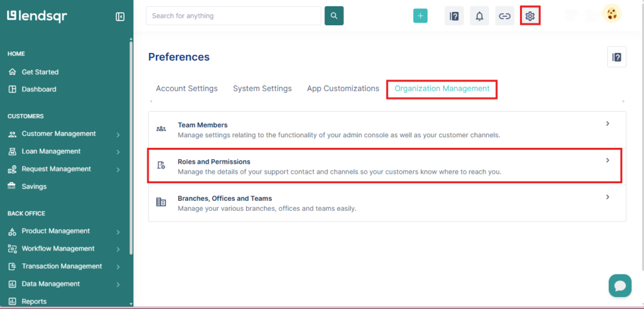The width and height of the screenshot is (644, 309).
Task: Switch to the Account Settings tab
Action: click(187, 89)
